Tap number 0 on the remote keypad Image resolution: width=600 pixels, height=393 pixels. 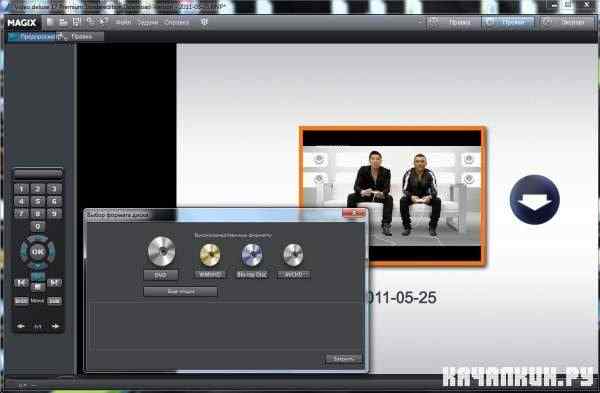[38, 227]
